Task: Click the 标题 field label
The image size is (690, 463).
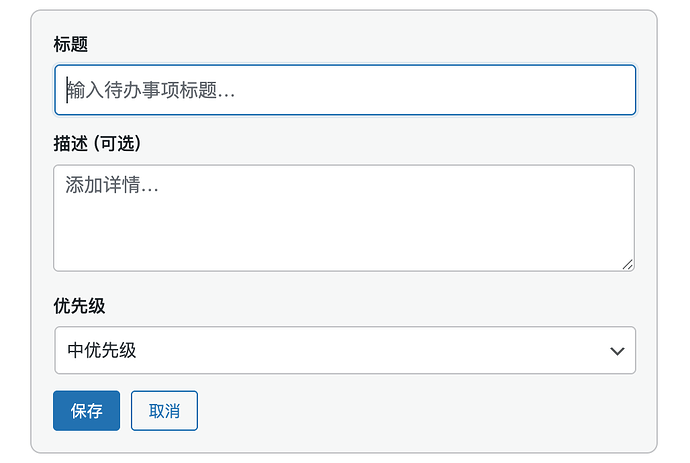Action: point(70,45)
